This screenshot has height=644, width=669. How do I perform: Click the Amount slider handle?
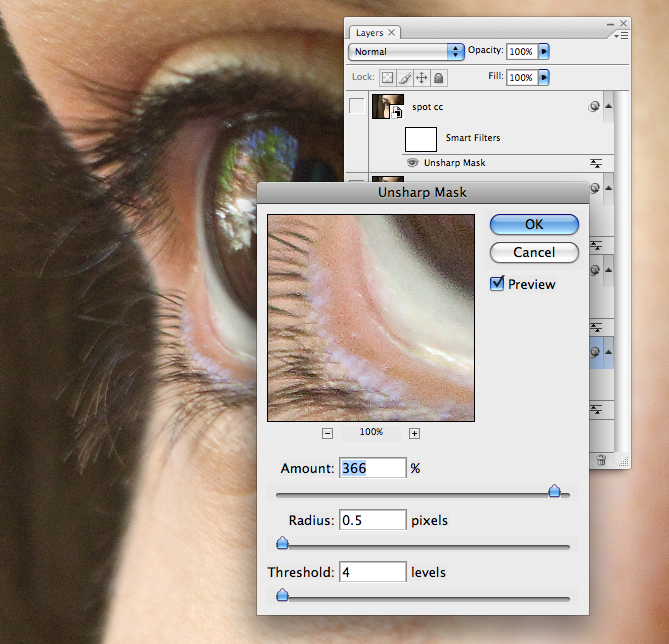click(x=554, y=491)
